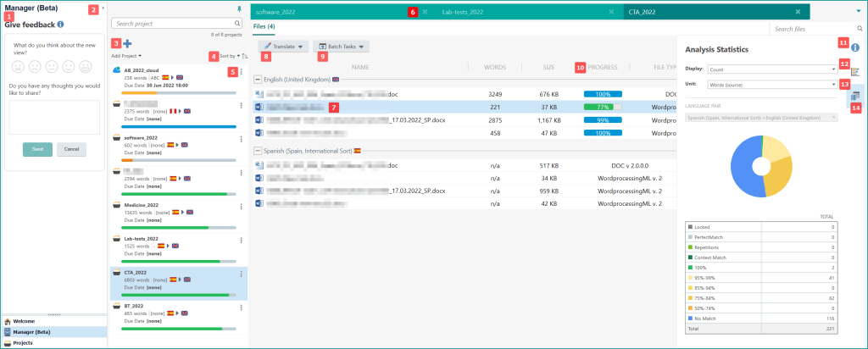
Task: Collapse the Spanish (Spain, International Sort) group
Action: pyautogui.click(x=257, y=150)
